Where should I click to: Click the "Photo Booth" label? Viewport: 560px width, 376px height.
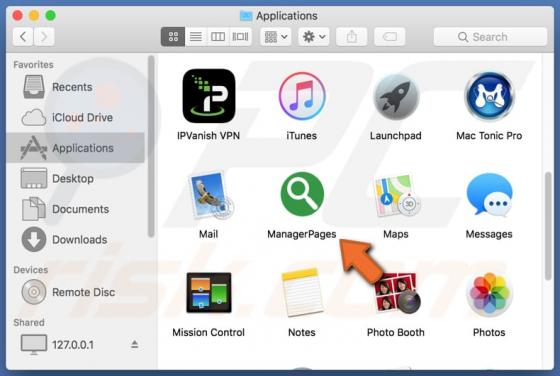[x=396, y=332]
